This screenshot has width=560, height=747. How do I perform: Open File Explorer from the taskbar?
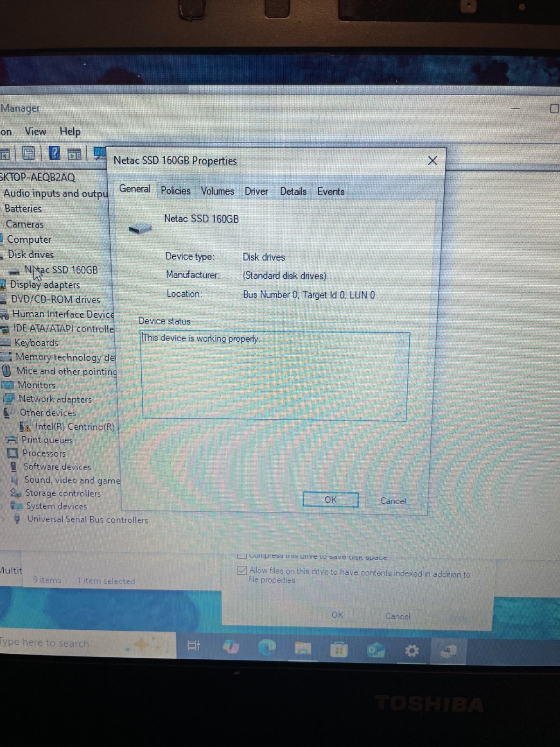pos(302,648)
